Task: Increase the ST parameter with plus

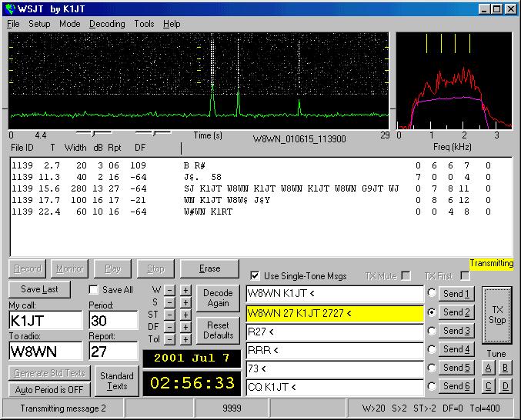Action: click(185, 315)
